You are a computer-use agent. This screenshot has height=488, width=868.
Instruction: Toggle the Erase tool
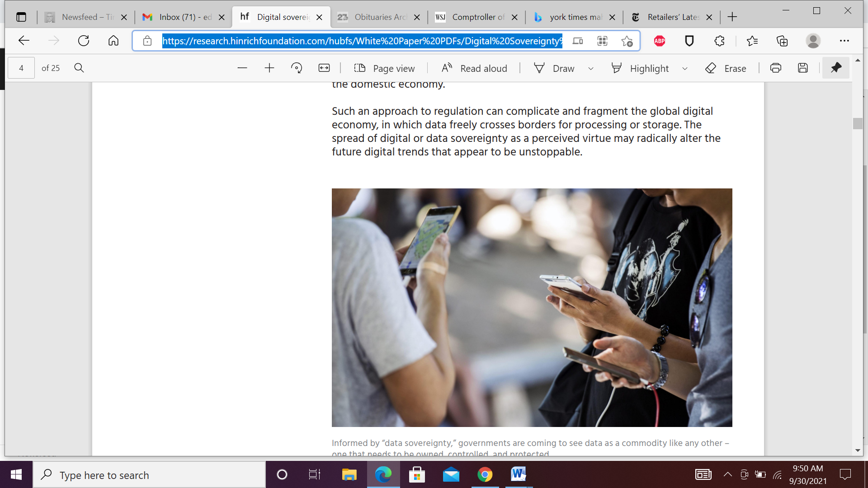coord(726,68)
